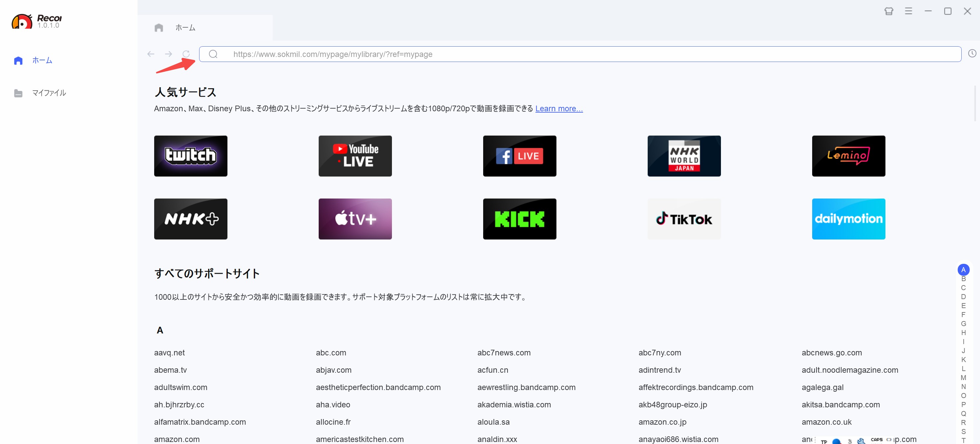Image resolution: width=980 pixels, height=444 pixels.
Task: Open acfun.cn site link
Action: pos(492,370)
